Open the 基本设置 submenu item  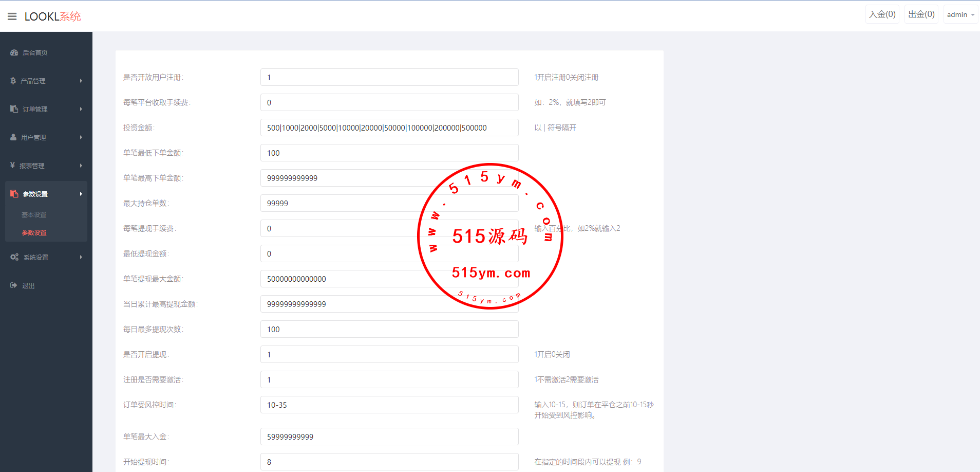click(x=34, y=215)
